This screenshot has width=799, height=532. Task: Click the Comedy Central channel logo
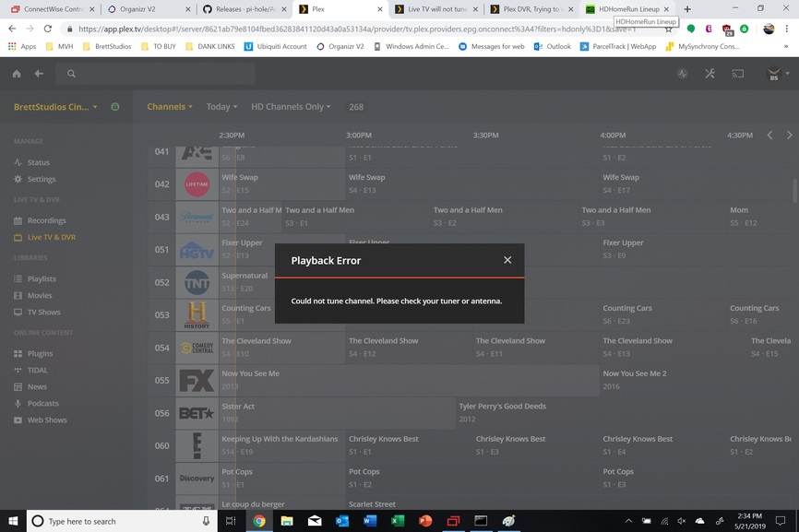point(197,348)
